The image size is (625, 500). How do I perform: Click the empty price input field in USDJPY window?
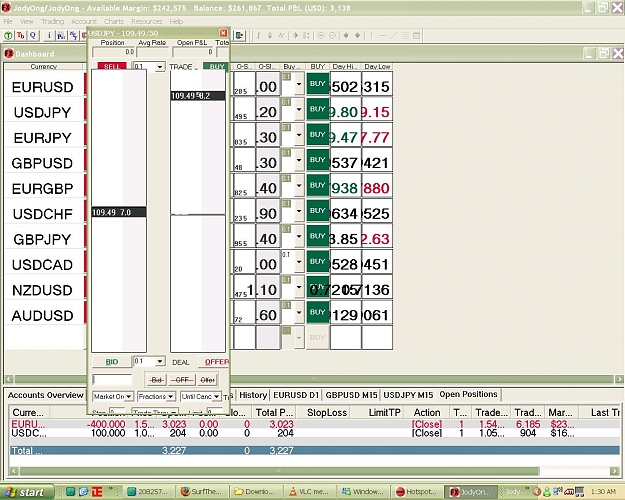[112, 380]
